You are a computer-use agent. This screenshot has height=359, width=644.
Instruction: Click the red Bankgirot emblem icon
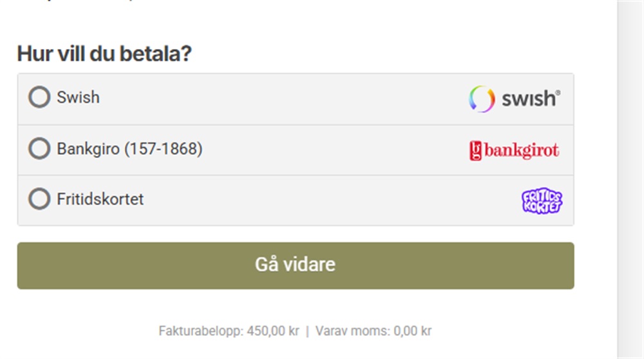pos(476,151)
